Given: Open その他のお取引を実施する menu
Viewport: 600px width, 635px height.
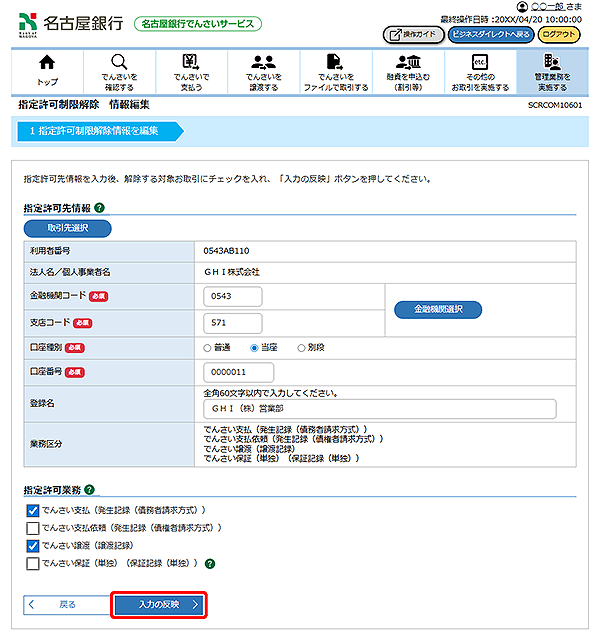Looking at the screenshot, I should [x=479, y=71].
